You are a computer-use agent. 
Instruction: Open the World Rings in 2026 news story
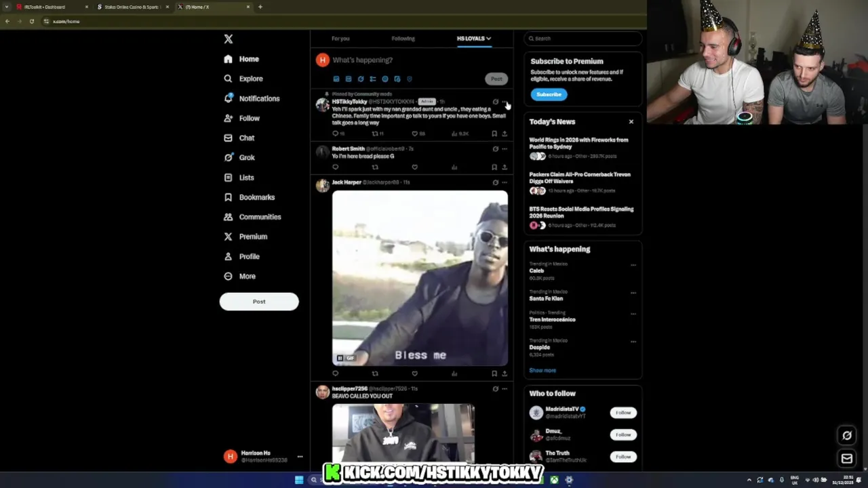582,149
